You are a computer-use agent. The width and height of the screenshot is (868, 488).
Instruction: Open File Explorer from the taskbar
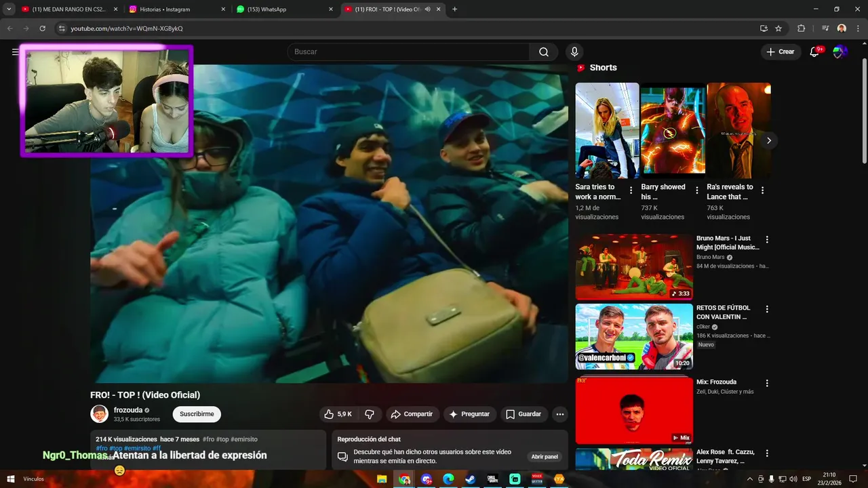[382, 479]
